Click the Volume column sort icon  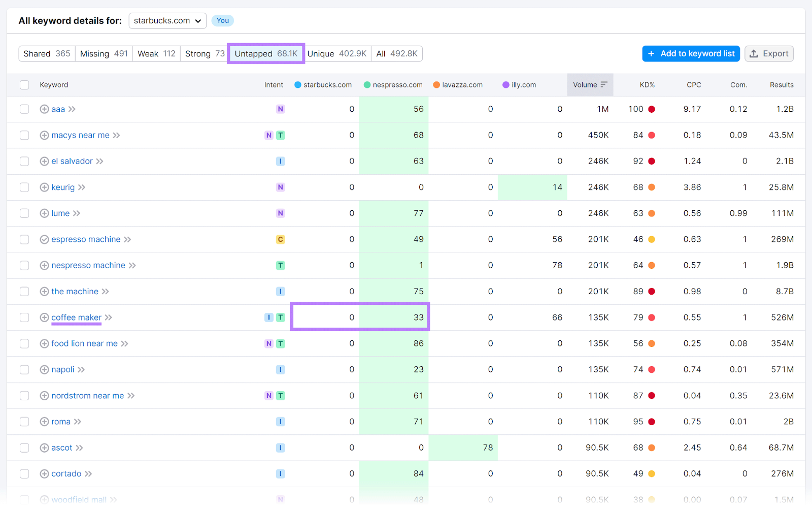point(604,85)
